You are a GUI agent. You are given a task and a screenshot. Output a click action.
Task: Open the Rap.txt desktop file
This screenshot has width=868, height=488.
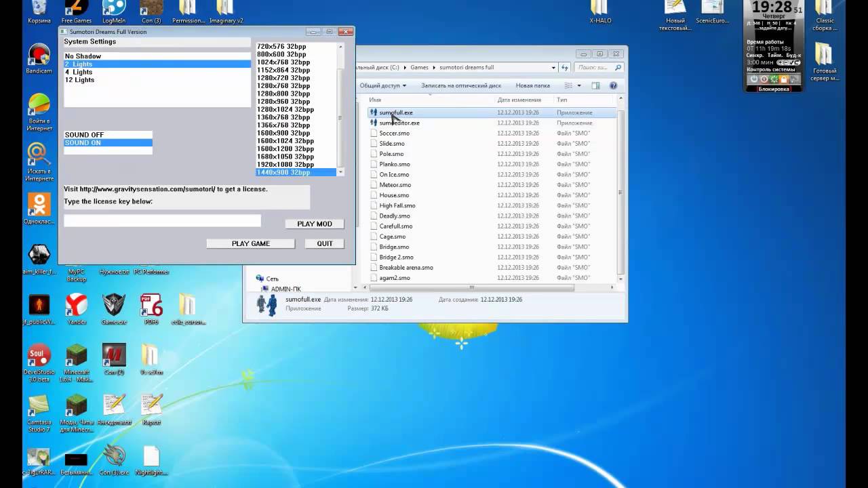pos(151,409)
